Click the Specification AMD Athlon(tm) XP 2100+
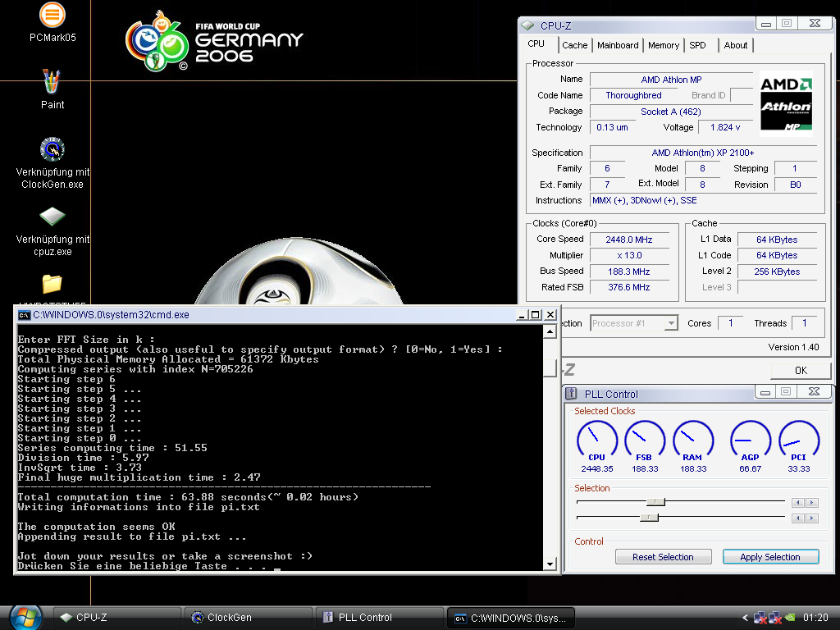Viewport: 840px width, 630px height. point(703,153)
